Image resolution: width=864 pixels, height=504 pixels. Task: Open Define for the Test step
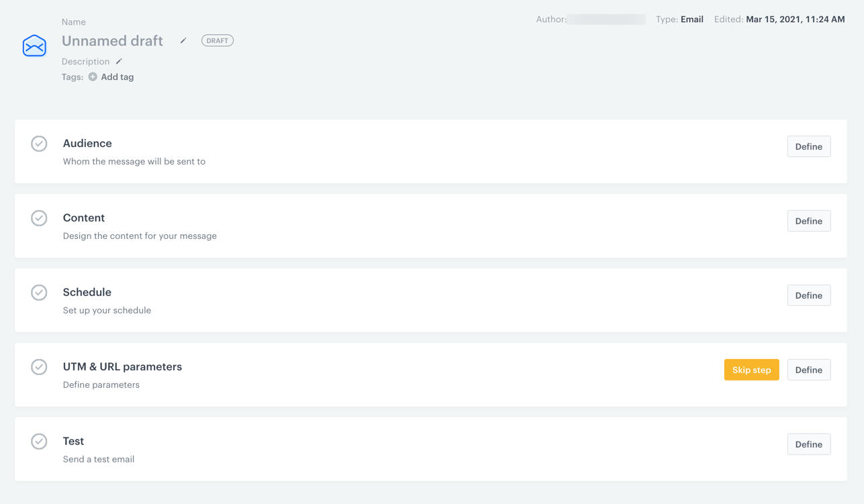pos(808,444)
